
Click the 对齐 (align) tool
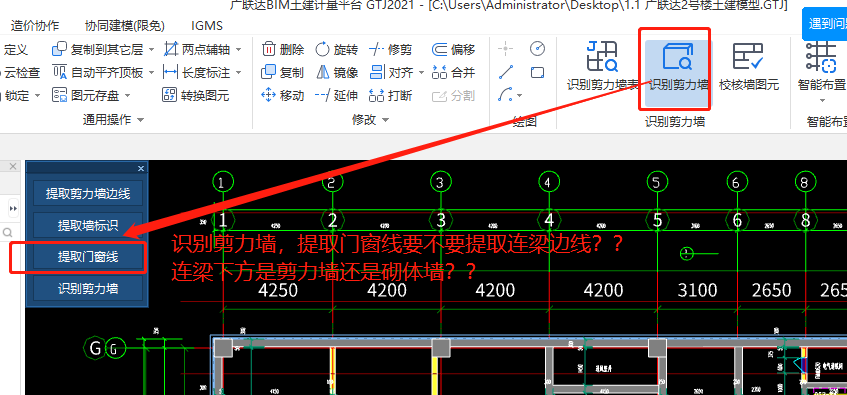[x=392, y=72]
